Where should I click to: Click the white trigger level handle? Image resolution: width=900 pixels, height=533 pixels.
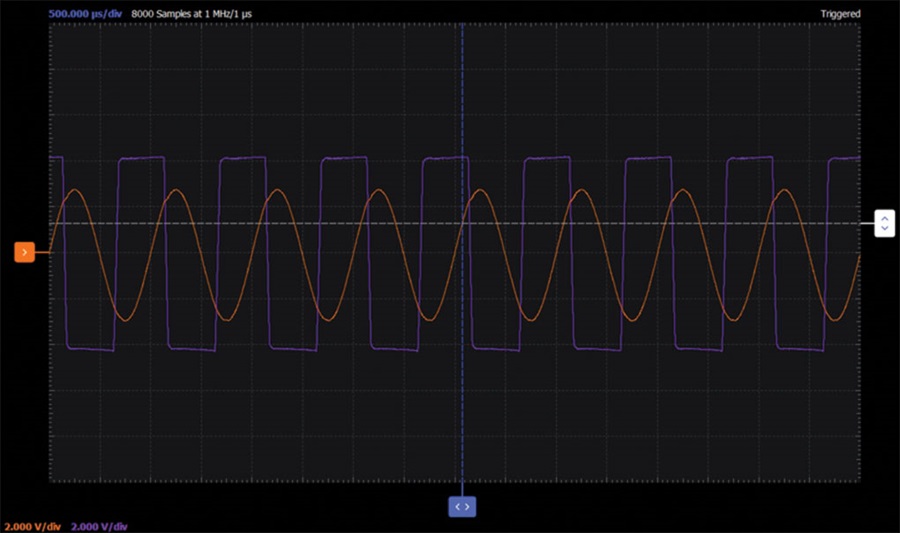click(x=885, y=223)
